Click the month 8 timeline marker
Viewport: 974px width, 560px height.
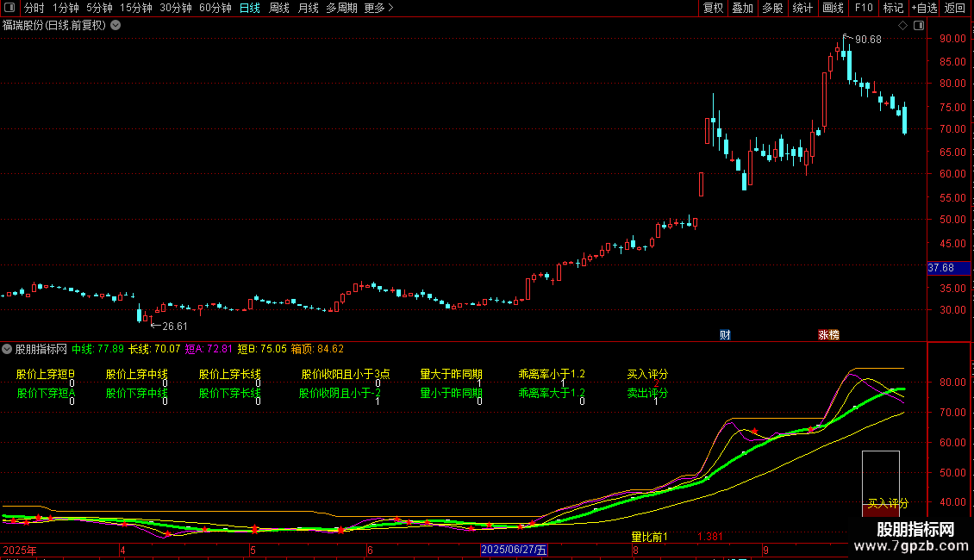click(635, 550)
